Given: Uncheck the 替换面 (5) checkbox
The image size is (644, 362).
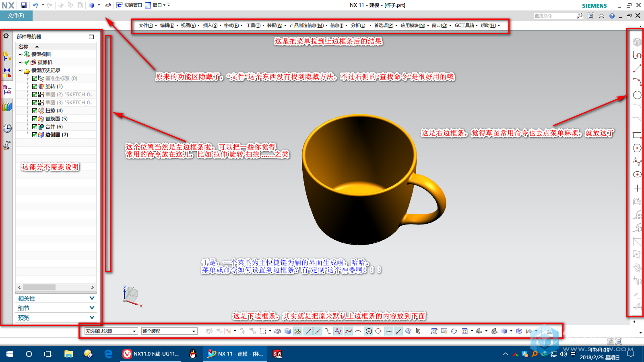Looking at the screenshot, I should (35, 119).
